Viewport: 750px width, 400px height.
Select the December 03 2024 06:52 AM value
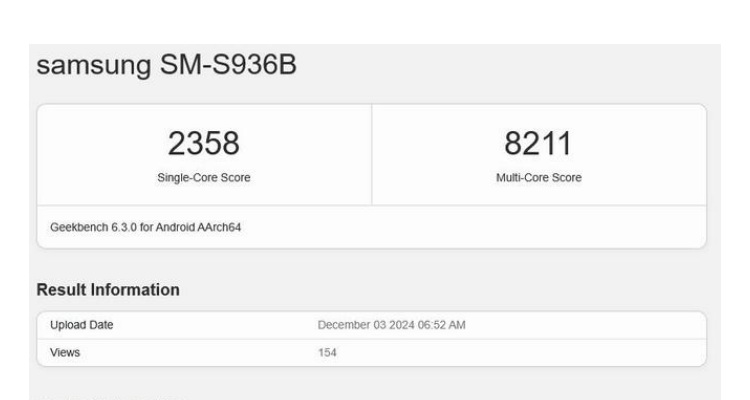pos(391,325)
